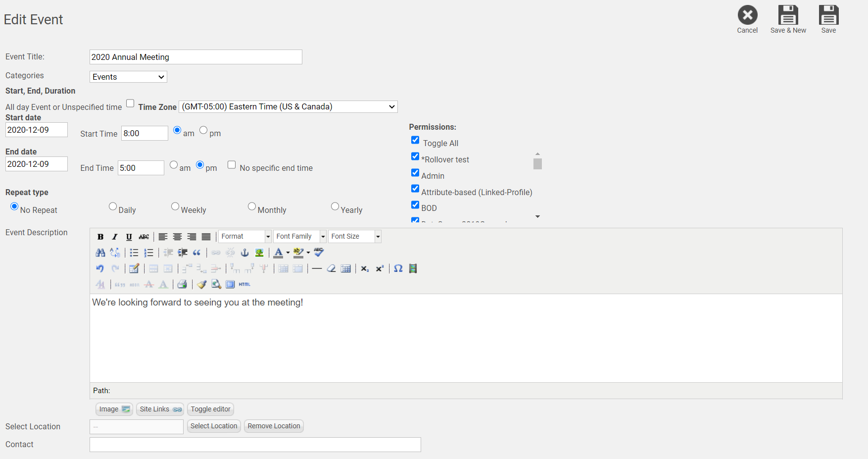The width and height of the screenshot is (868, 459).
Task: Select pm for the Start Time
Action: 203,130
